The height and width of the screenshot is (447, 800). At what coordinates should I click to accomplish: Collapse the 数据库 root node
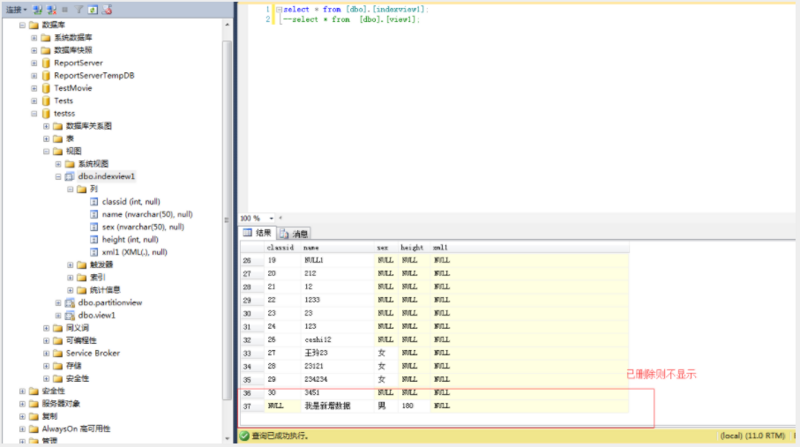click(22, 25)
